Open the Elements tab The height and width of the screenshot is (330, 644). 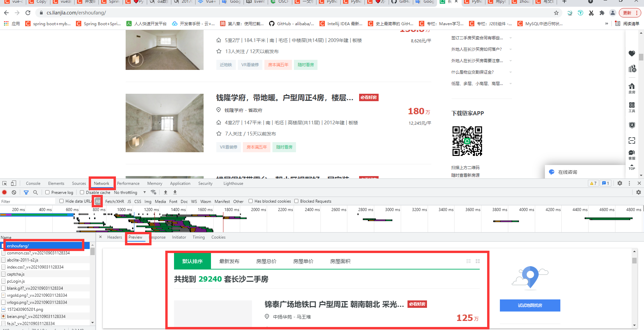pyautogui.click(x=56, y=183)
